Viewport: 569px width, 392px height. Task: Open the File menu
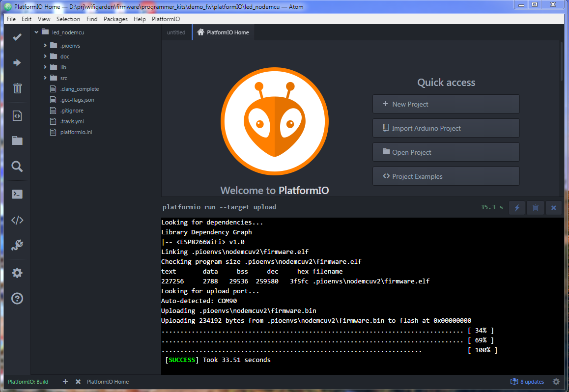point(11,19)
